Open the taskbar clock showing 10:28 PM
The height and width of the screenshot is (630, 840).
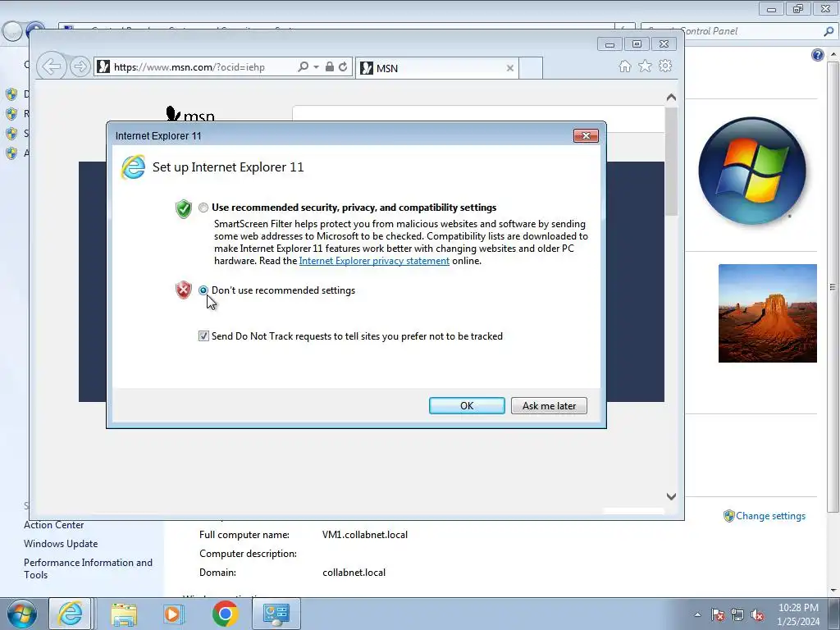(x=798, y=614)
